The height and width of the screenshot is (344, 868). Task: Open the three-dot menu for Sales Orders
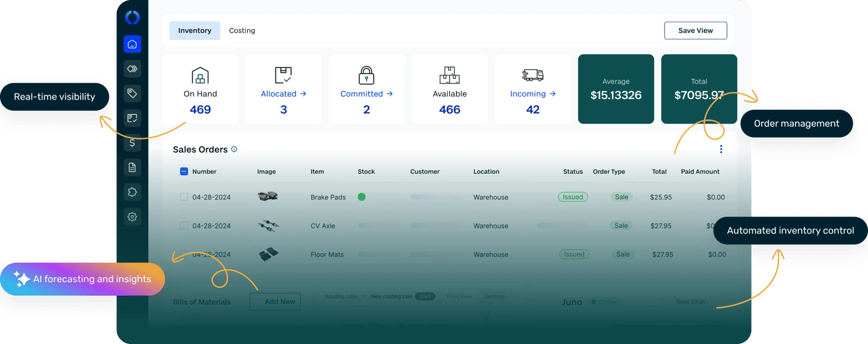(x=721, y=149)
